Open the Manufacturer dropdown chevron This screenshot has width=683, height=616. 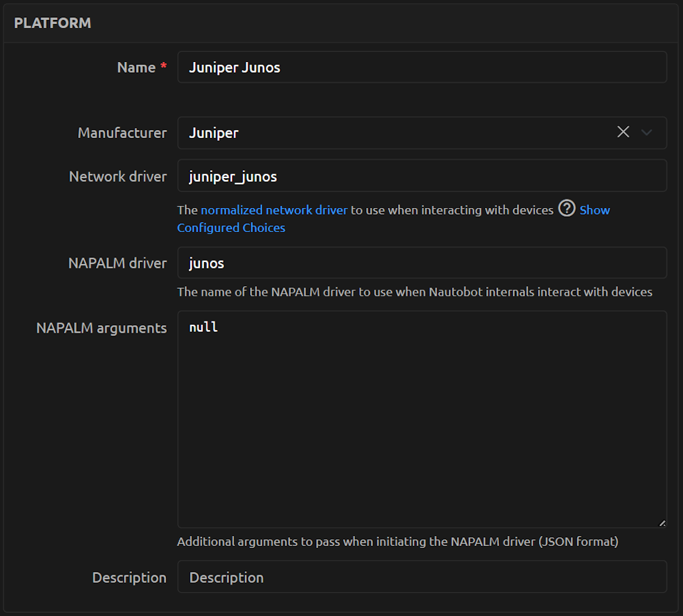tap(646, 132)
